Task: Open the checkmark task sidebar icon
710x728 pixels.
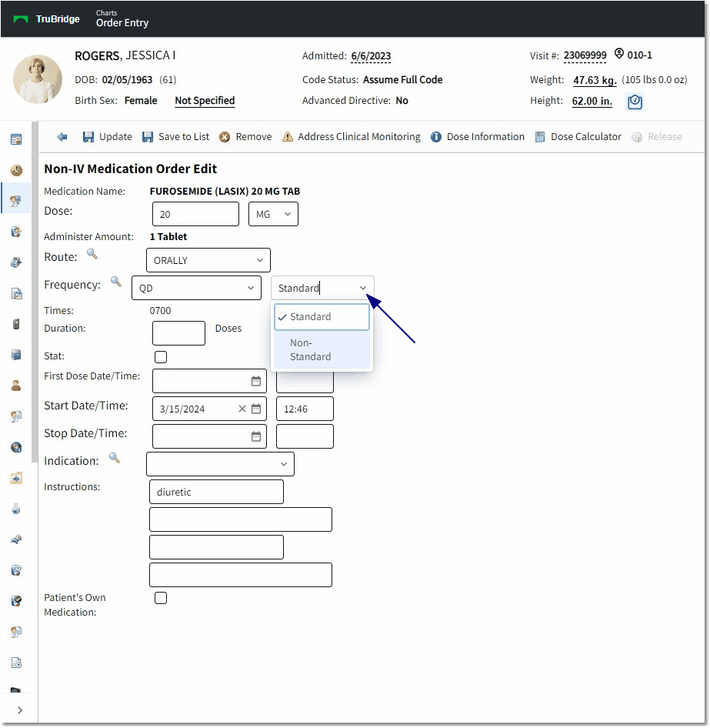Action: coord(16,601)
